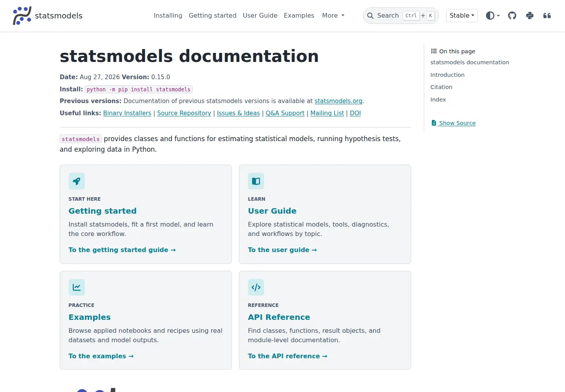
Task: Open User Guide in top navigation
Action: click(x=260, y=16)
